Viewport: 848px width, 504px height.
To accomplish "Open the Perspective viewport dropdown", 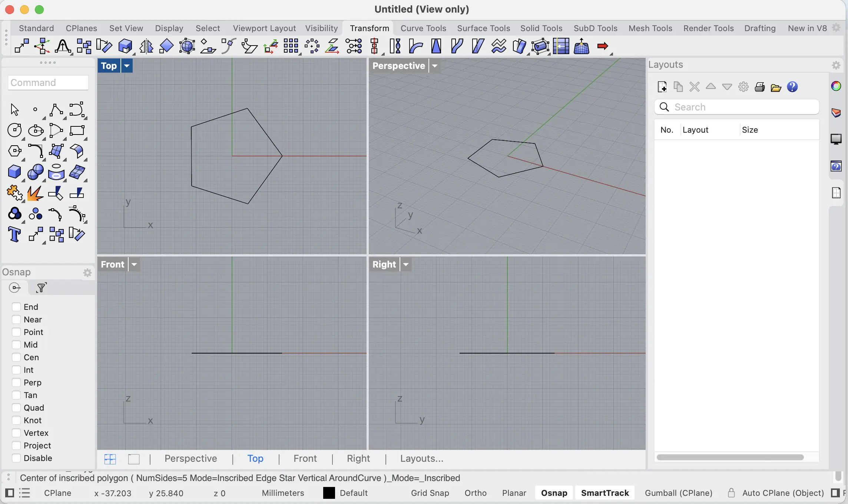I will 435,66.
